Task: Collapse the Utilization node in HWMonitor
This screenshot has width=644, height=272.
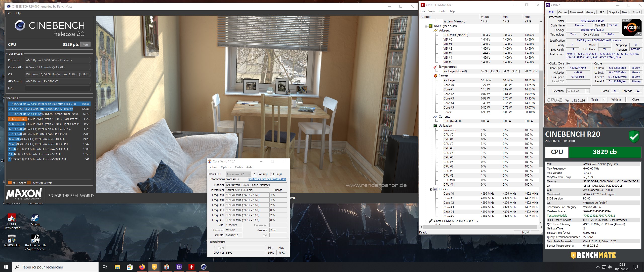Action: click(x=431, y=126)
